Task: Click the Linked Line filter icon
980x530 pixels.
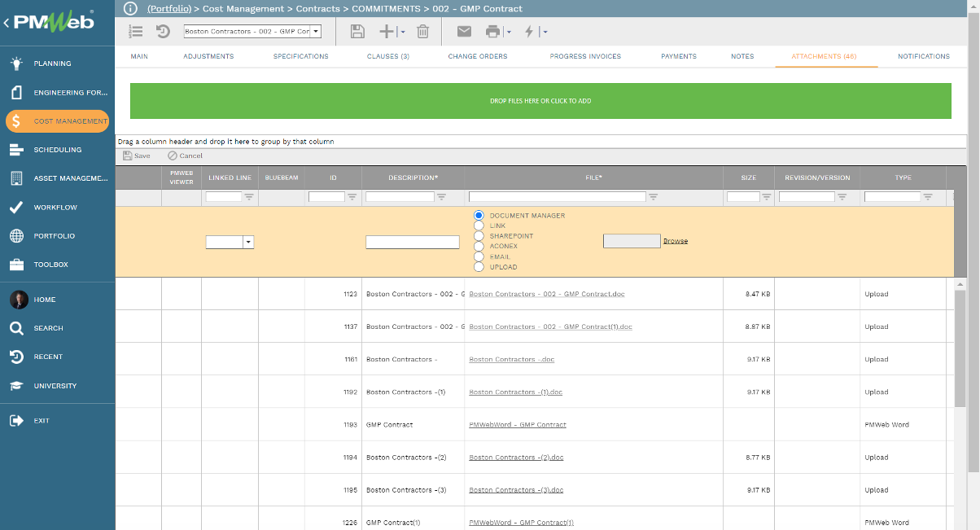Action: point(249,197)
